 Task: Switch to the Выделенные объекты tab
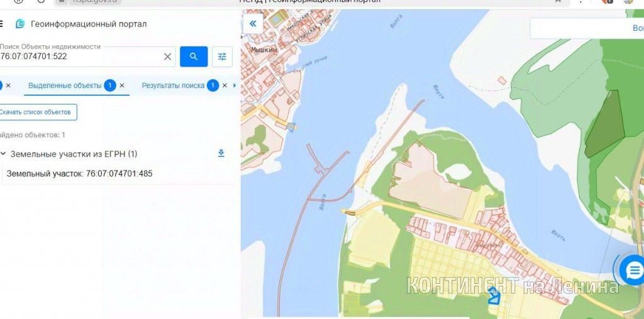pos(65,86)
